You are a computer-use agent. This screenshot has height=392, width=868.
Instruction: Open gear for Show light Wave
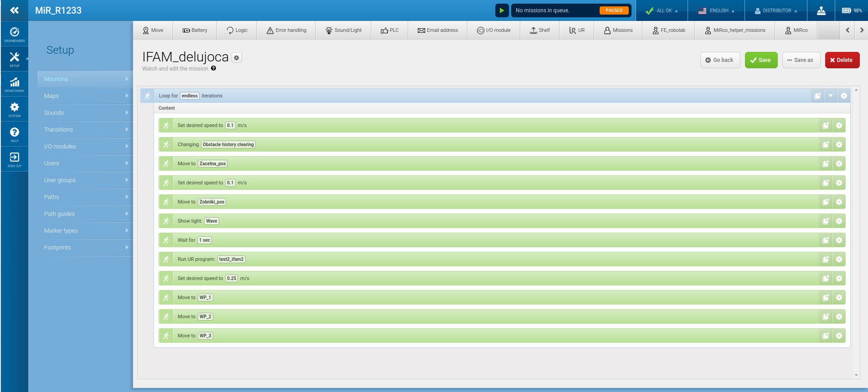coord(839,221)
